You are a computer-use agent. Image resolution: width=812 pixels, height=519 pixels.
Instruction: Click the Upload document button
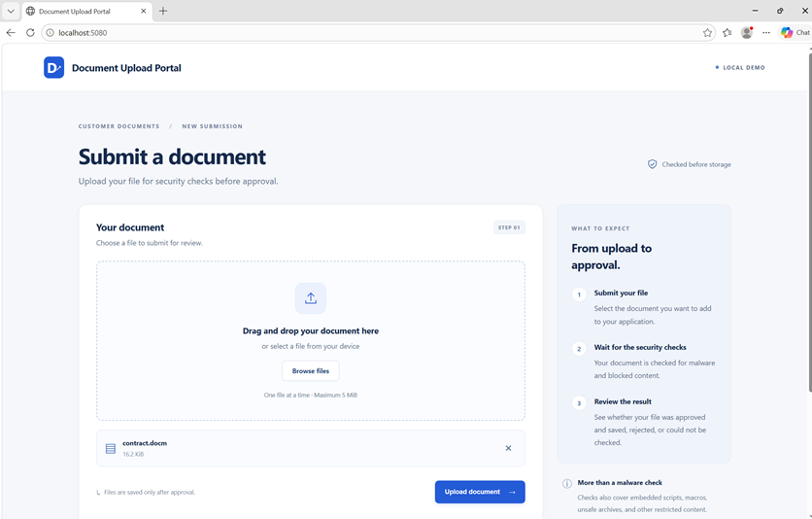480,492
